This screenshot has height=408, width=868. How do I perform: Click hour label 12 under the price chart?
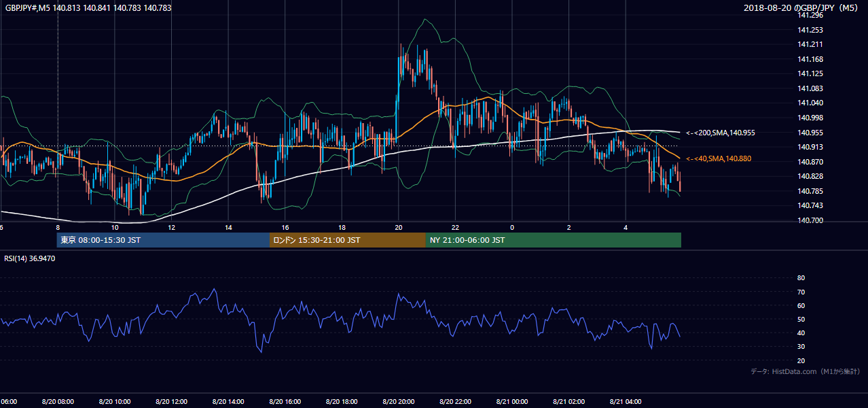[171, 227]
